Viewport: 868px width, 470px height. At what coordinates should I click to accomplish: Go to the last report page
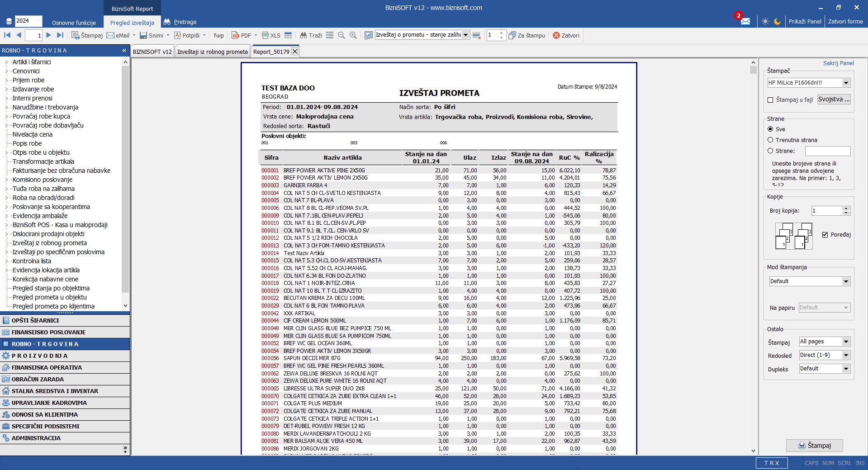60,35
